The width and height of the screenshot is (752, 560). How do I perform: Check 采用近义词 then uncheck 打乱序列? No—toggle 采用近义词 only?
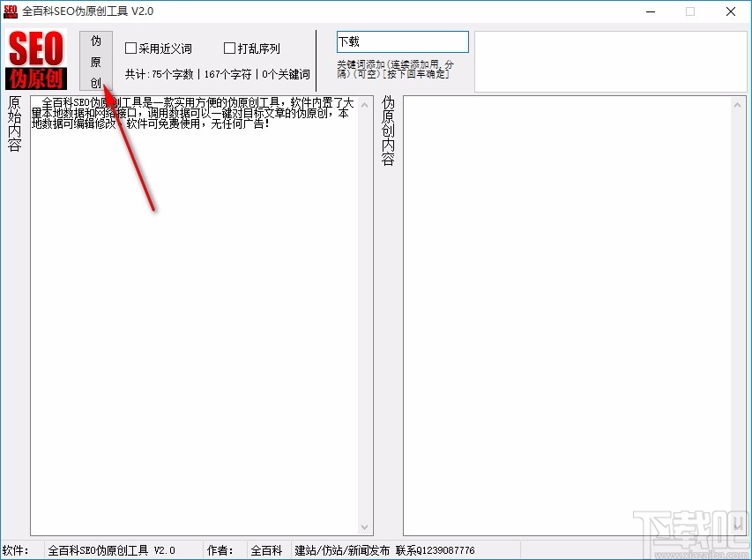pyautogui.click(x=130, y=48)
